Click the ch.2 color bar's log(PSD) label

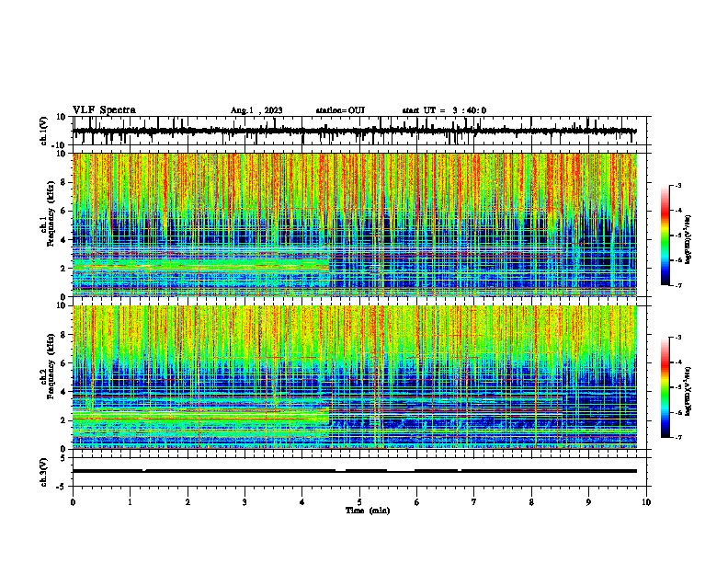pyautogui.click(x=688, y=391)
